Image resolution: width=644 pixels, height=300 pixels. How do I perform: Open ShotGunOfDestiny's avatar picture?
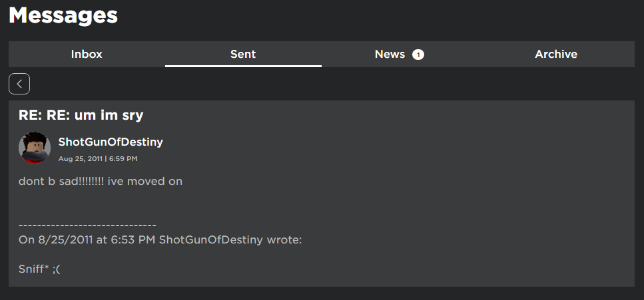pos(35,148)
